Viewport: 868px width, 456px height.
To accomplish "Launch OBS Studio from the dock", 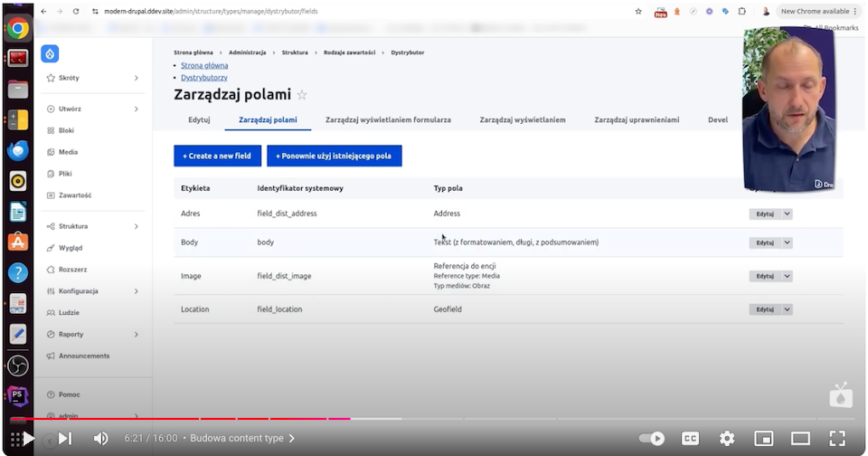I will [x=18, y=366].
